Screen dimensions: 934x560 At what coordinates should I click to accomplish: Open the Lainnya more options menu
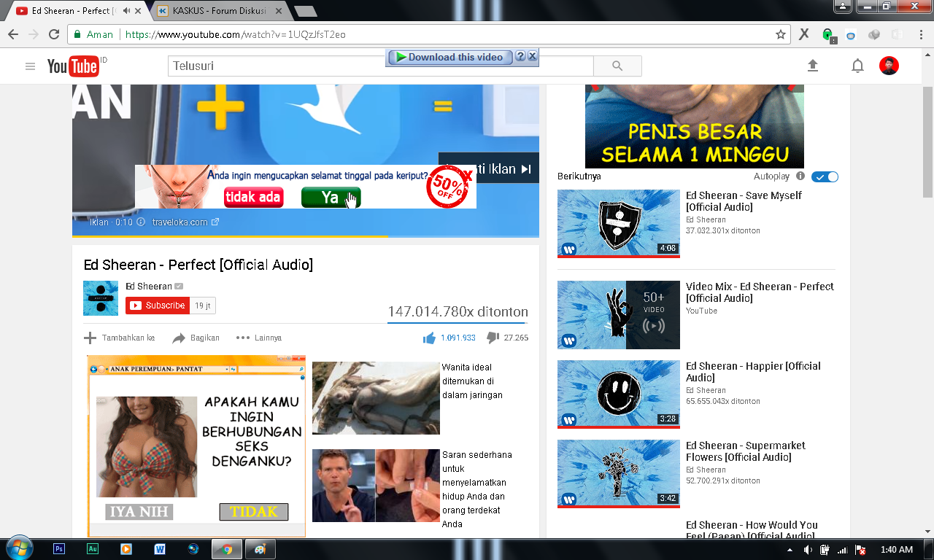259,338
